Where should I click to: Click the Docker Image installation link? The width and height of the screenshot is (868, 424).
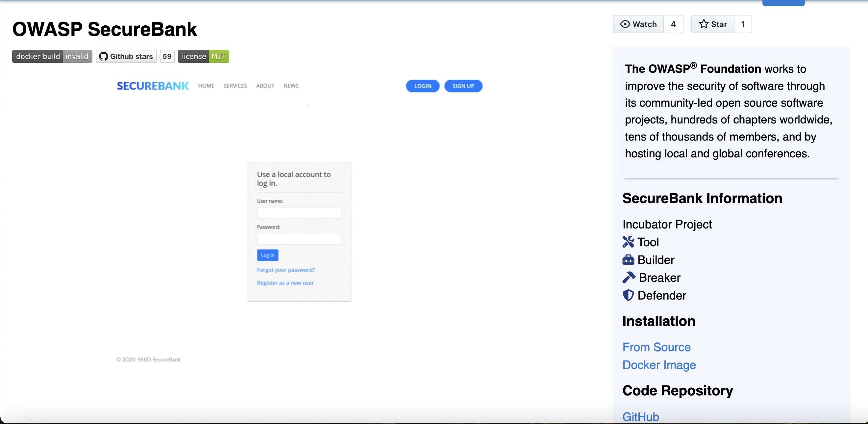(659, 365)
